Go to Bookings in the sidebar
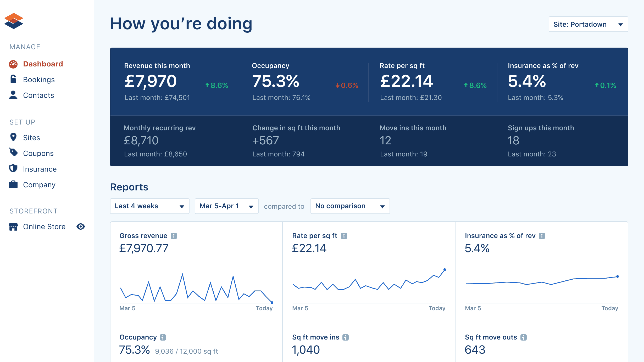 point(39,80)
